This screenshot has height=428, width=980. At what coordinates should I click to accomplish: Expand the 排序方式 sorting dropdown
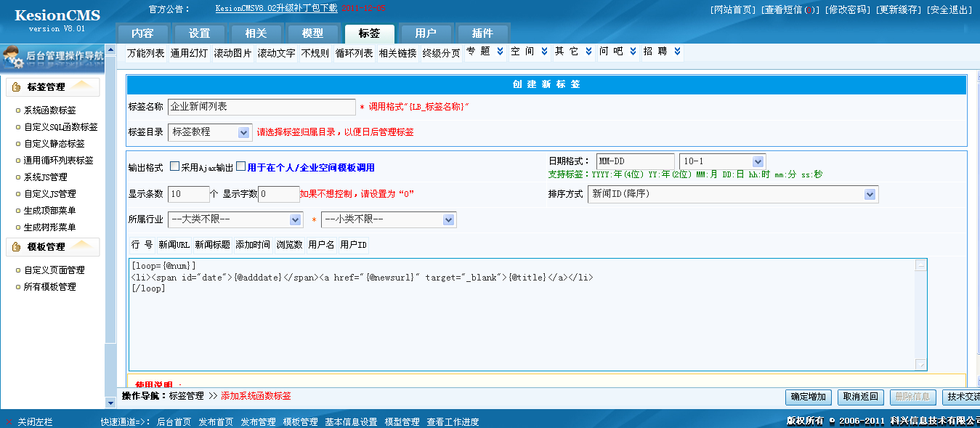click(870, 194)
